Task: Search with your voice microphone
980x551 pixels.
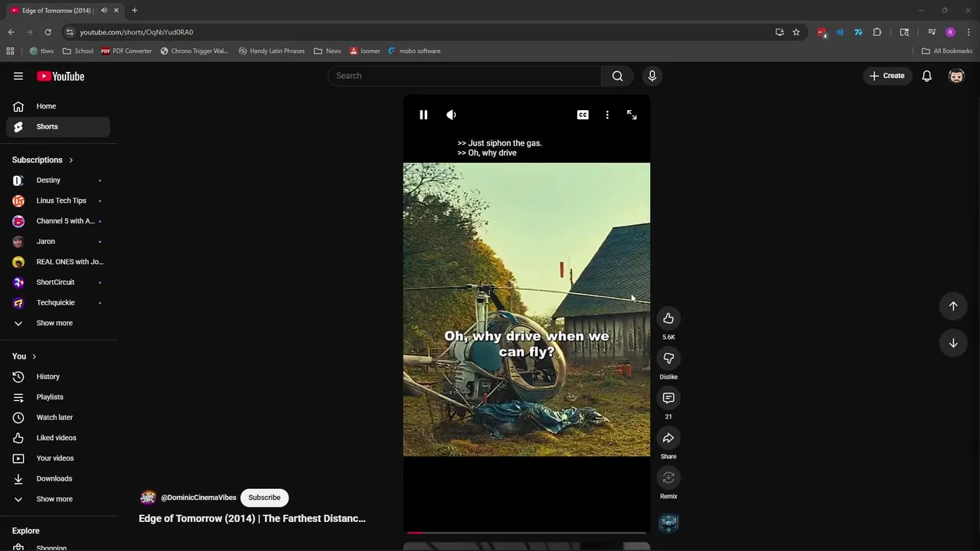Action: pyautogui.click(x=652, y=76)
